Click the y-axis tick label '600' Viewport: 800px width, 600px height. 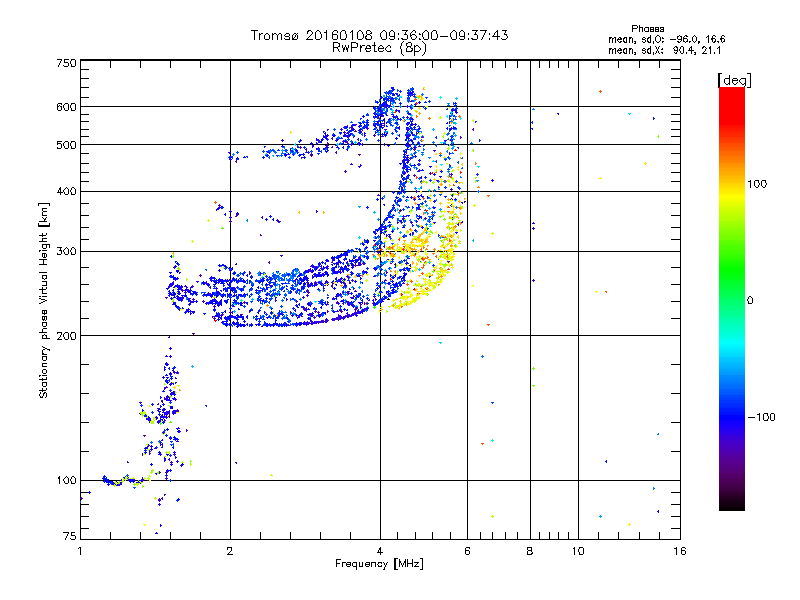pos(66,107)
